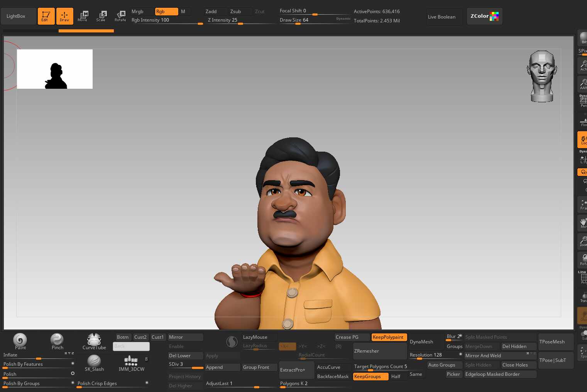Activate the Move transform tool
Viewport: 587px width, 392px height.
83,16
